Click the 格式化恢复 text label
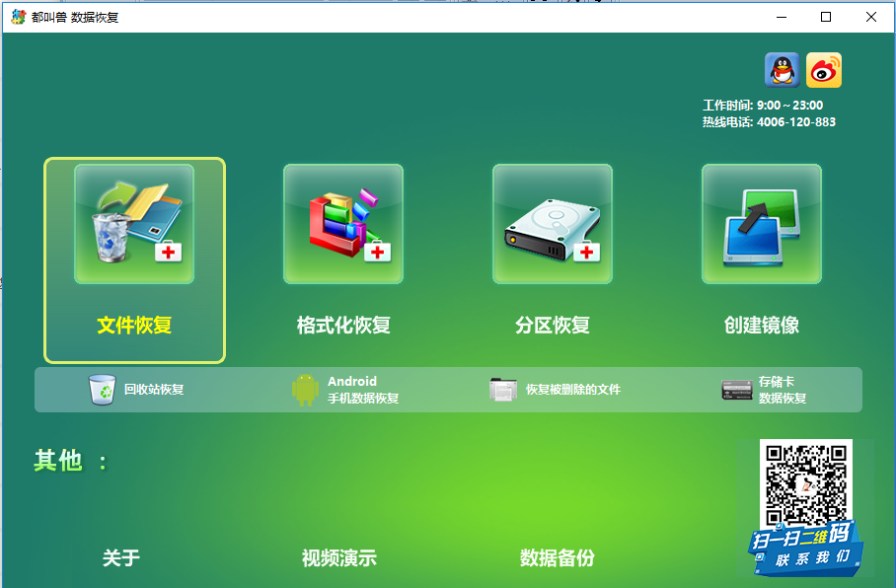Image resolution: width=896 pixels, height=588 pixels. point(343,326)
